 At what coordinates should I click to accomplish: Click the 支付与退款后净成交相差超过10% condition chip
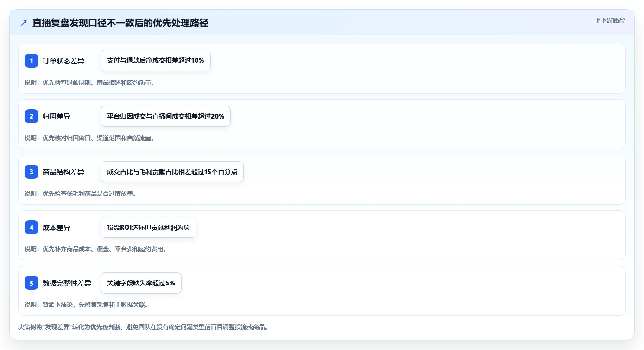(x=156, y=61)
